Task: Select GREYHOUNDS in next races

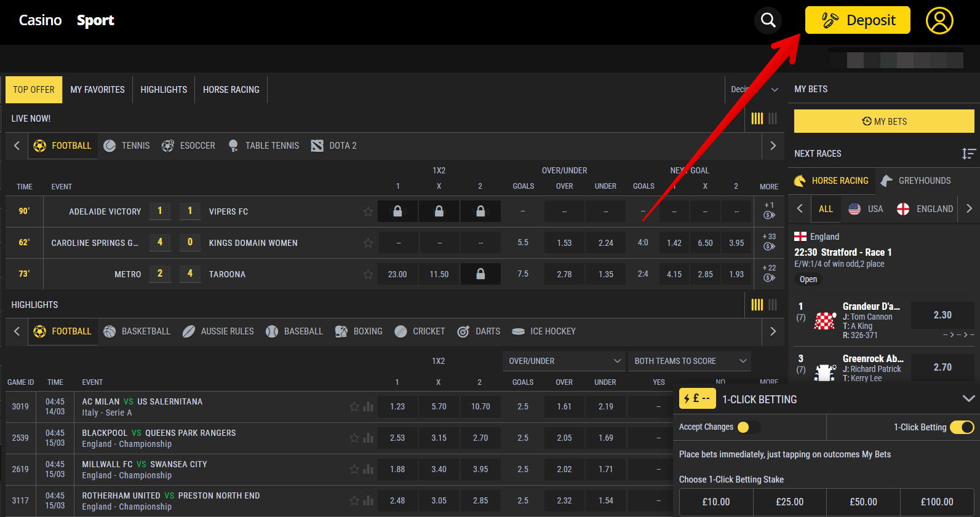Action: [916, 181]
